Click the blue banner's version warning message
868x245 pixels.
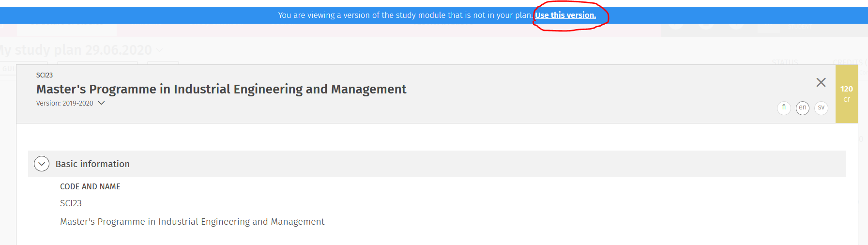click(x=405, y=15)
